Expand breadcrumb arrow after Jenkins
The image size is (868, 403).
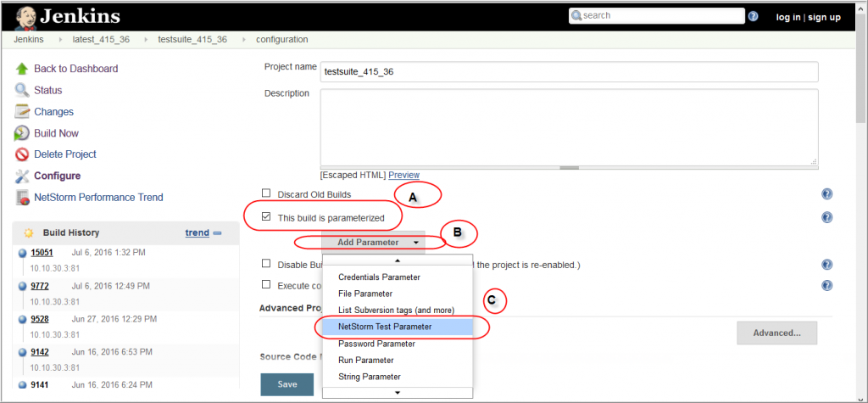point(60,40)
